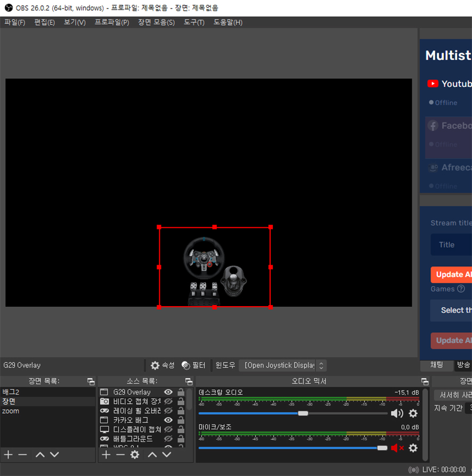
Task: Open the 장면 모음(S) menu
Action: click(x=157, y=22)
